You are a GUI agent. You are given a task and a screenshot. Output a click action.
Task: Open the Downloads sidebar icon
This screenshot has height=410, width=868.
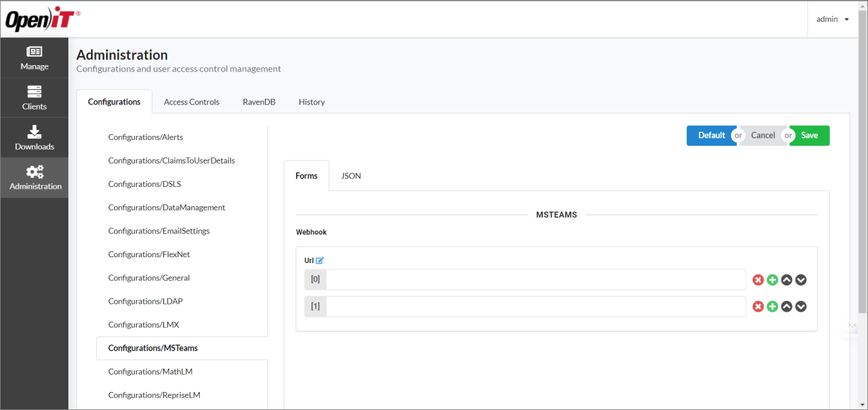(34, 137)
